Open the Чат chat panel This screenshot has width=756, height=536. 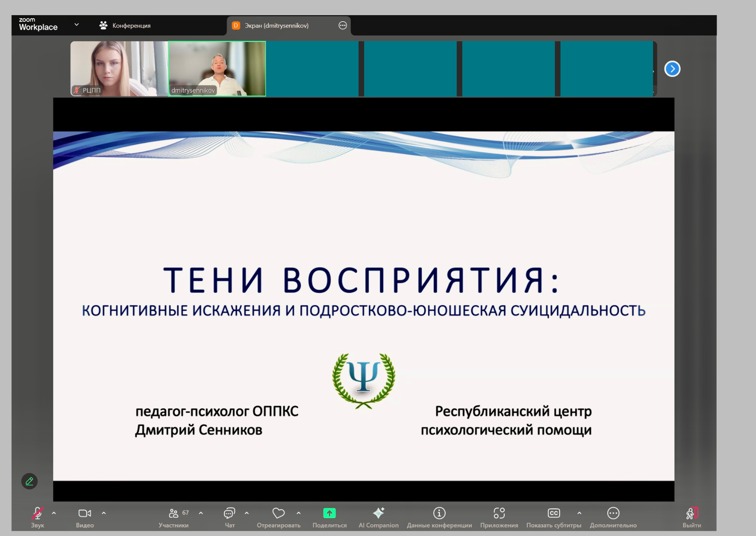pyautogui.click(x=230, y=517)
